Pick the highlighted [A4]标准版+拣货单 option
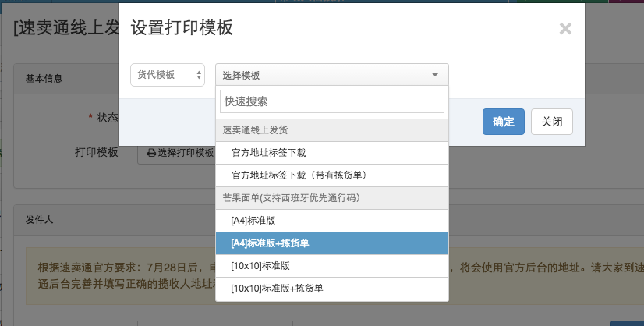Image resolution: width=644 pixels, height=326 pixels. pos(332,243)
